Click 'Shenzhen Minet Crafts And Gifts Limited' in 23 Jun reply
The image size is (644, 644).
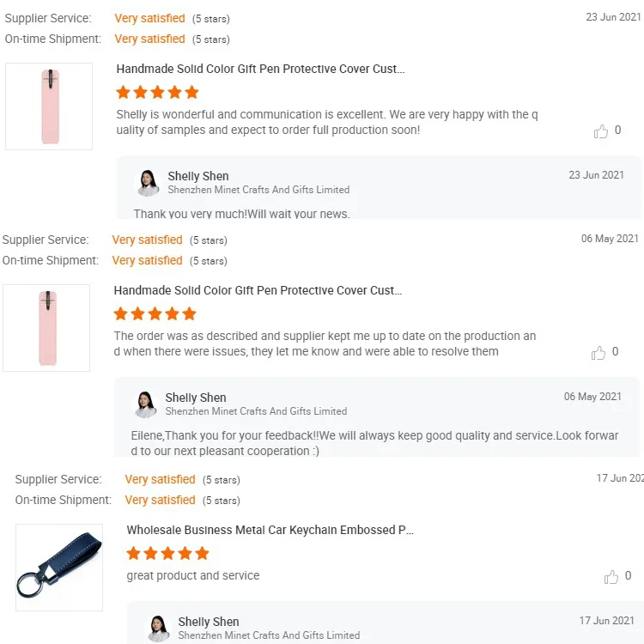(x=258, y=190)
